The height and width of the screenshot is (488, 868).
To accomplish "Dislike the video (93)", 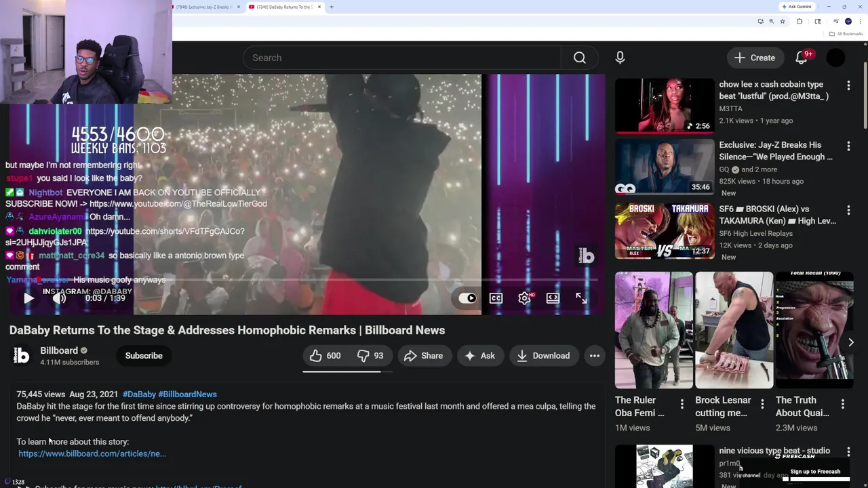I will point(370,355).
